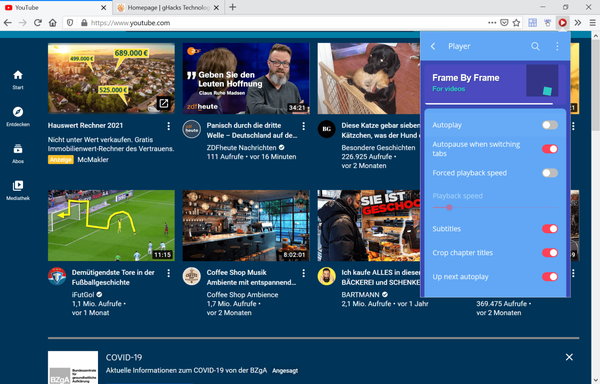Open the Coffee Shop Ambience avatar
The width and height of the screenshot is (600, 384).
[192, 277]
